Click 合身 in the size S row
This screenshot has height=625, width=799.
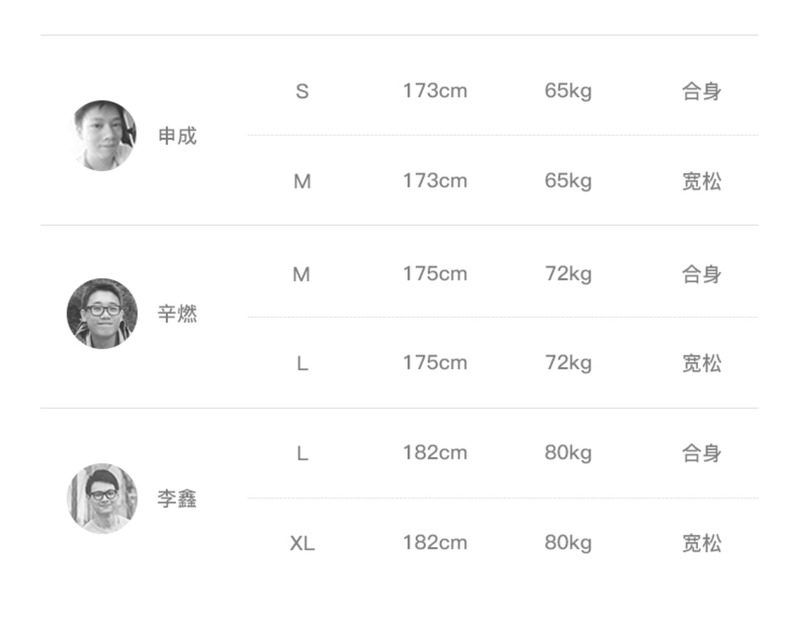pyautogui.click(x=701, y=91)
